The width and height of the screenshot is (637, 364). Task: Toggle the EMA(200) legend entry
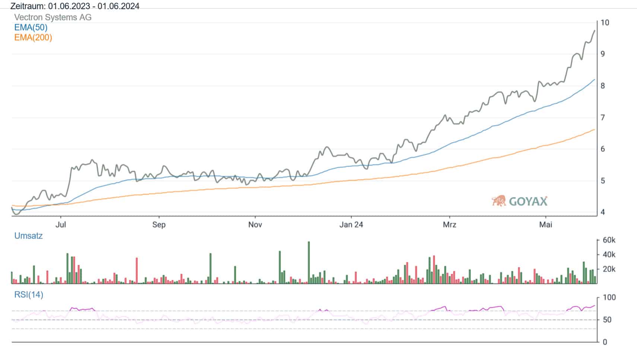click(x=33, y=37)
